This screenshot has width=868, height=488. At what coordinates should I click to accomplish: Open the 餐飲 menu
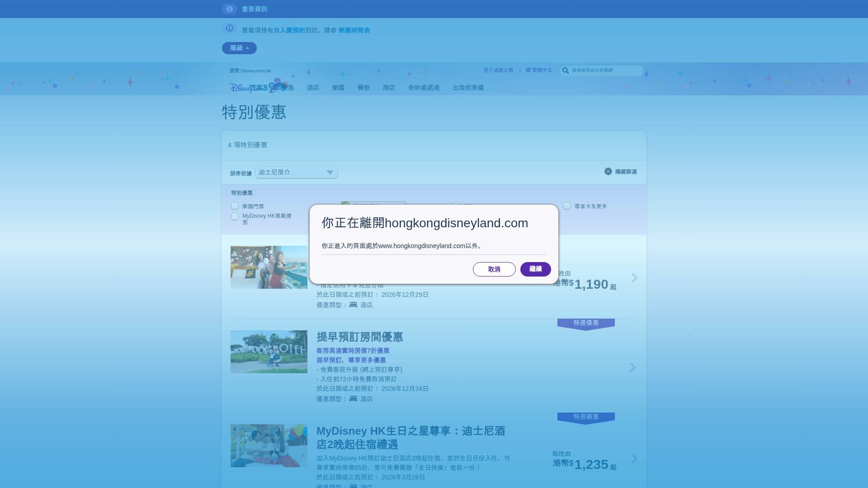(x=363, y=88)
